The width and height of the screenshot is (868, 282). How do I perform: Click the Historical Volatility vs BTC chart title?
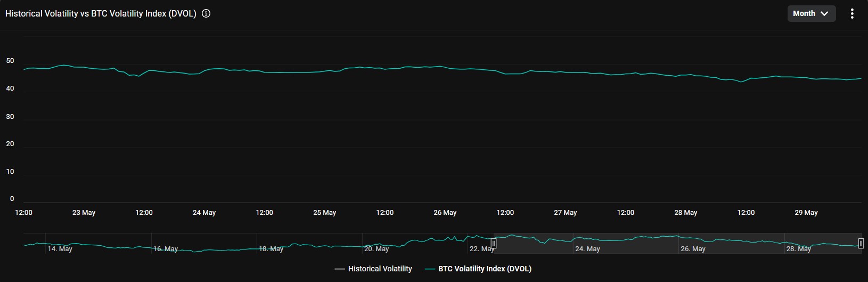[x=101, y=14]
